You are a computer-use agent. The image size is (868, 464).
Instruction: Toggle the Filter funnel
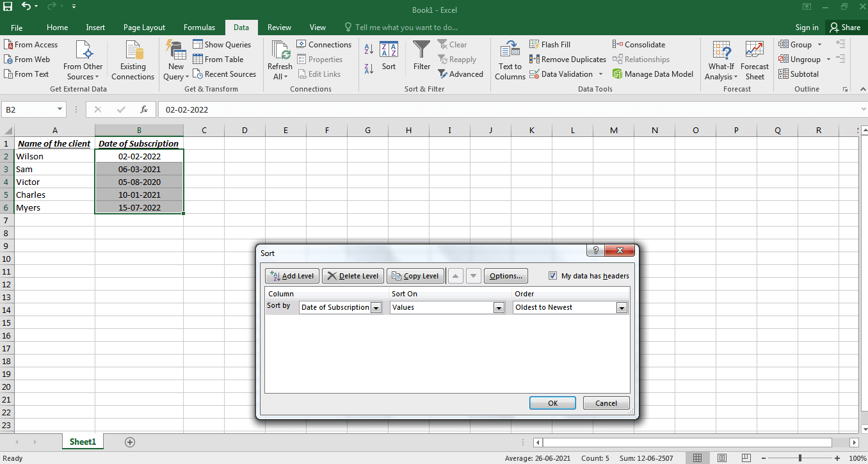point(422,56)
